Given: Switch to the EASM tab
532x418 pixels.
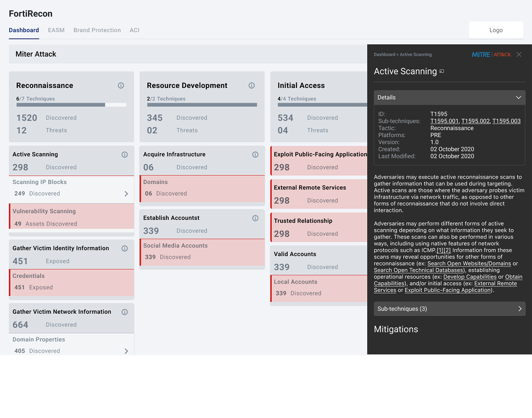Looking at the screenshot, I should coord(56,30).
